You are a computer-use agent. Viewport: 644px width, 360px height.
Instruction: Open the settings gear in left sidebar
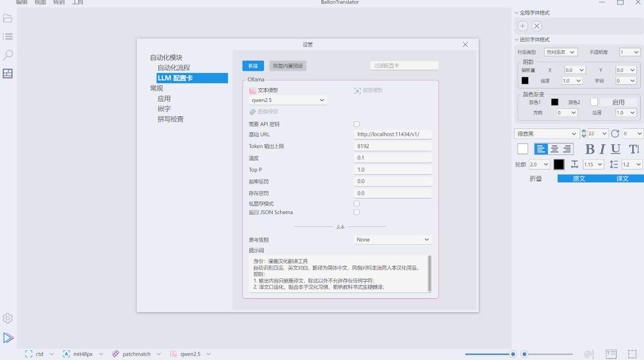pyautogui.click(x=8, y=318)
